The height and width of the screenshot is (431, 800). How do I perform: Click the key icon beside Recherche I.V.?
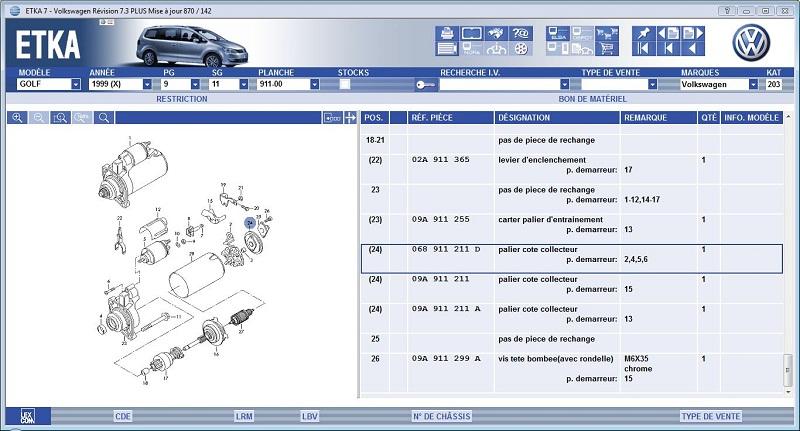click(425, 85)
